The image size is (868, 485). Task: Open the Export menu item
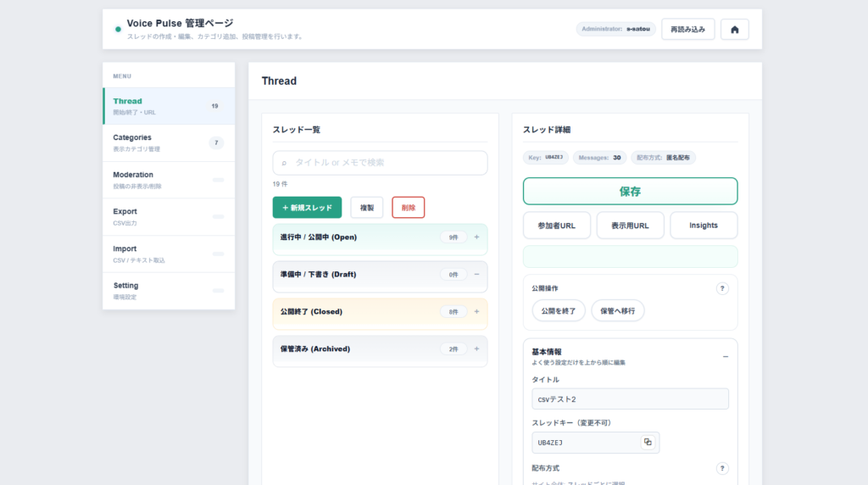169,216
